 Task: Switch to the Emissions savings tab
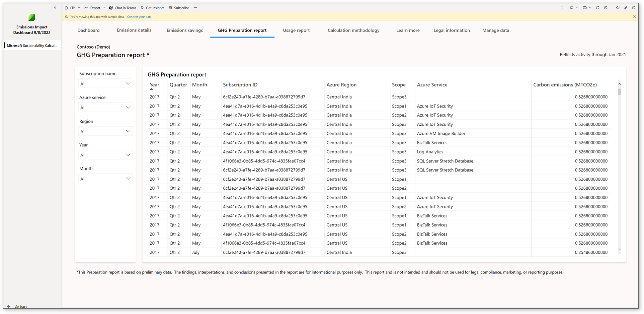[185, 30]
